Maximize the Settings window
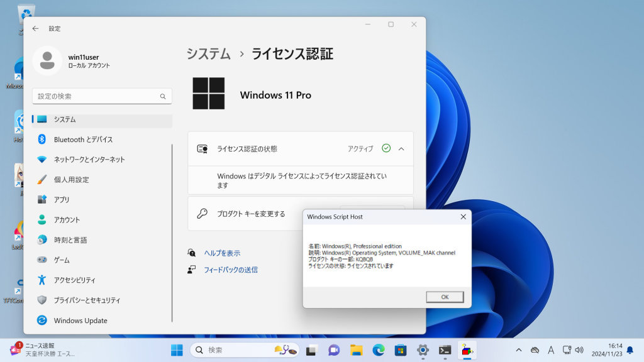The width and height of the screenshot is (644, 362). point(391,25)
